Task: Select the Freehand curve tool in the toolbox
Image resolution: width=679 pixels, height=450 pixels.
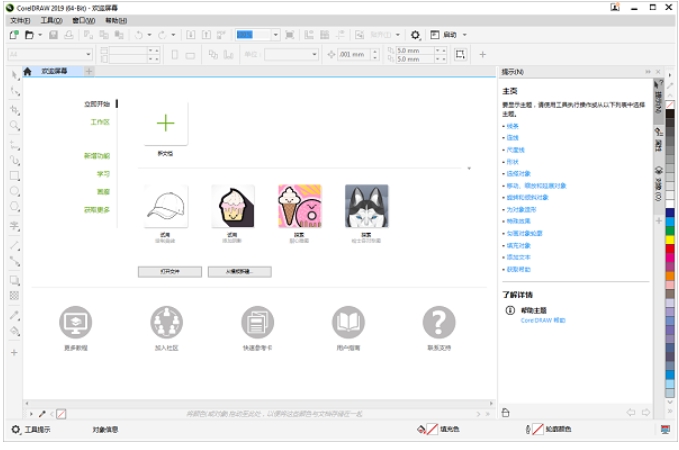Action: [15, 145]
